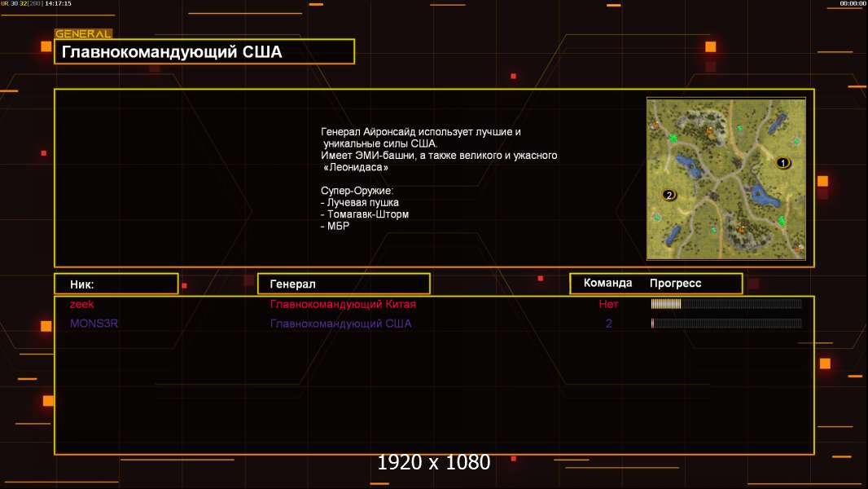Click the Прогресс column header
Image resolution: width=868 pixels, height=489 pixels.
675,284
